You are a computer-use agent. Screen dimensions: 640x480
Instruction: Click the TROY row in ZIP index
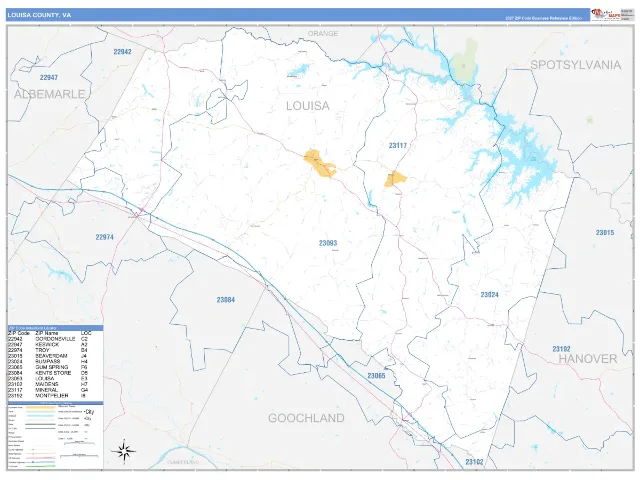[x=55, y=351]
